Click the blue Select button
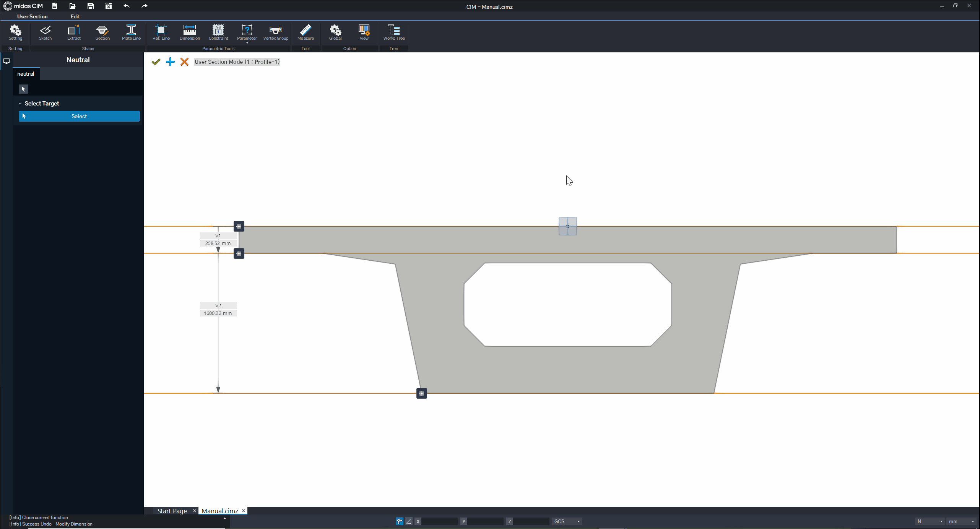 (79, 116)
